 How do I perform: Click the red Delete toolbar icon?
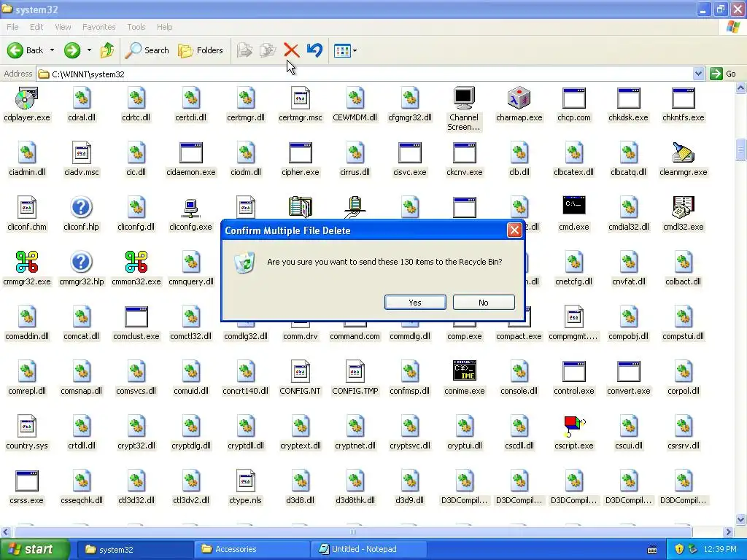pos(291,50)
